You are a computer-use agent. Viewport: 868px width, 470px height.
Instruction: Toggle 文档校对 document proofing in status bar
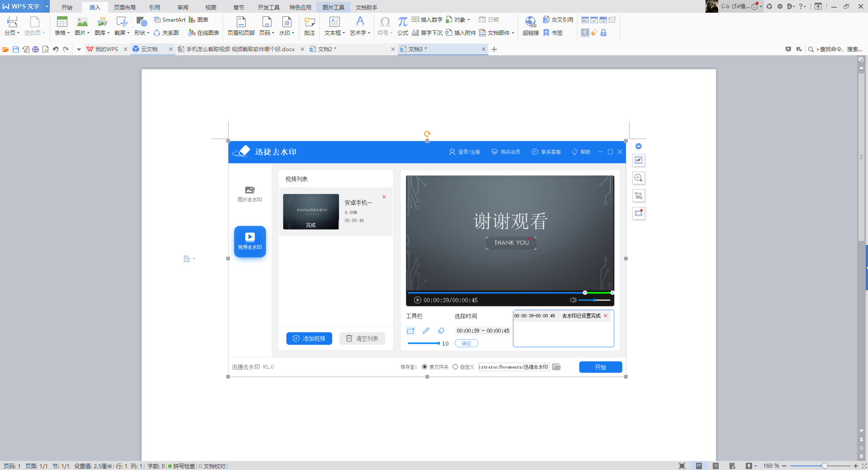pyautogui.click(x=212, y=466)
